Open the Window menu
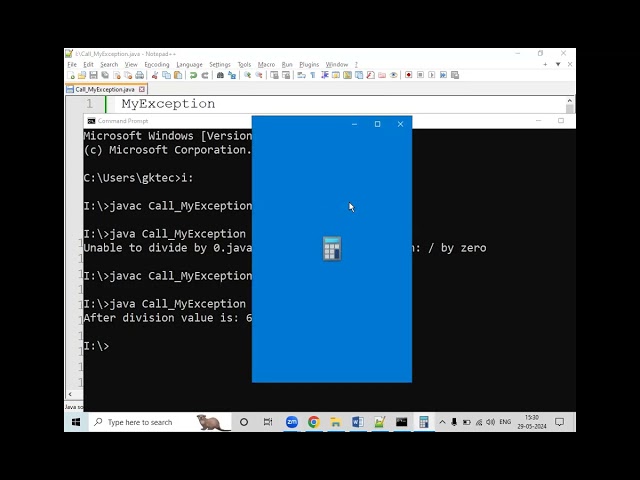 tap(337, 64)
